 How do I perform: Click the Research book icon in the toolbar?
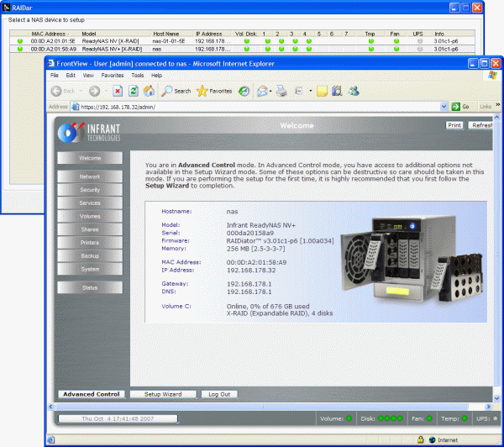[337, 92]
